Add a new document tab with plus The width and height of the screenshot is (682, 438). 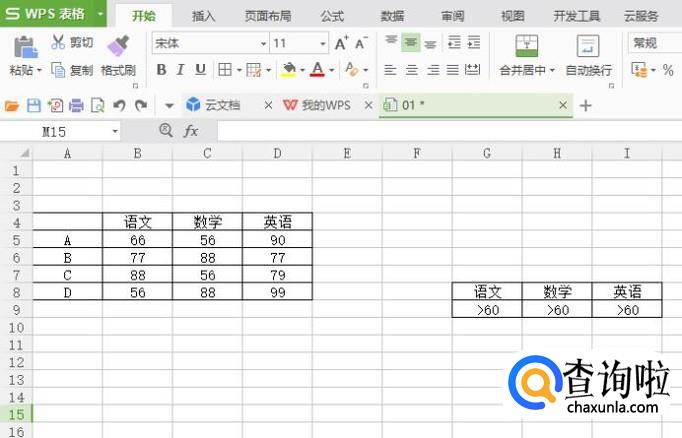tap(586, 106)
